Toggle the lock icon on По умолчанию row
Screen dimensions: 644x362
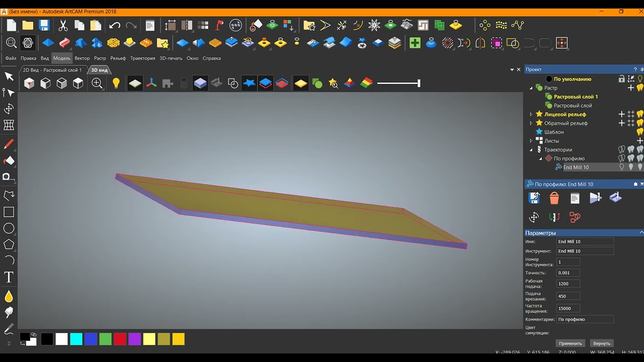622,79
